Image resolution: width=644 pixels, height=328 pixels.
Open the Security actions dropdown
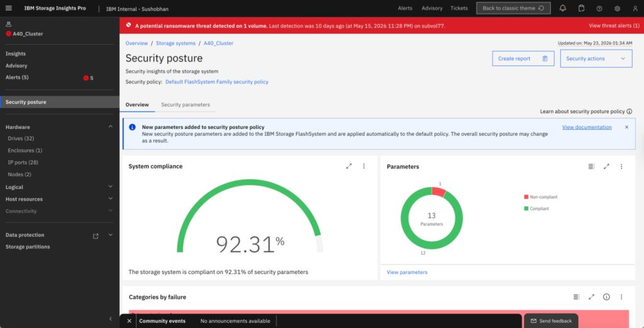(x=596, y=59)
